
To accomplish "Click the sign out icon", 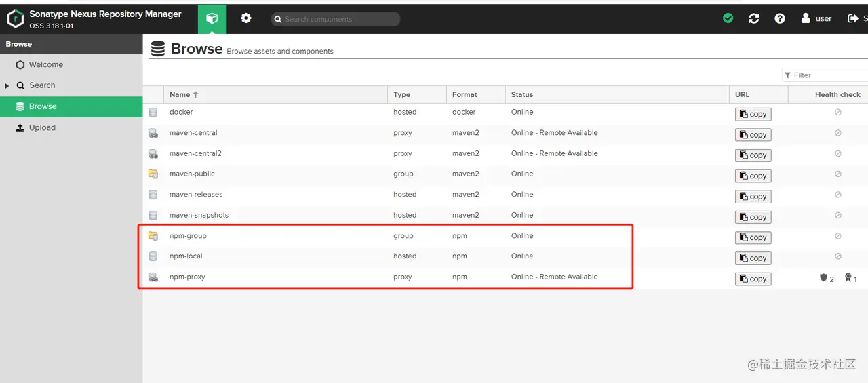I will click(x=853, y=18).
